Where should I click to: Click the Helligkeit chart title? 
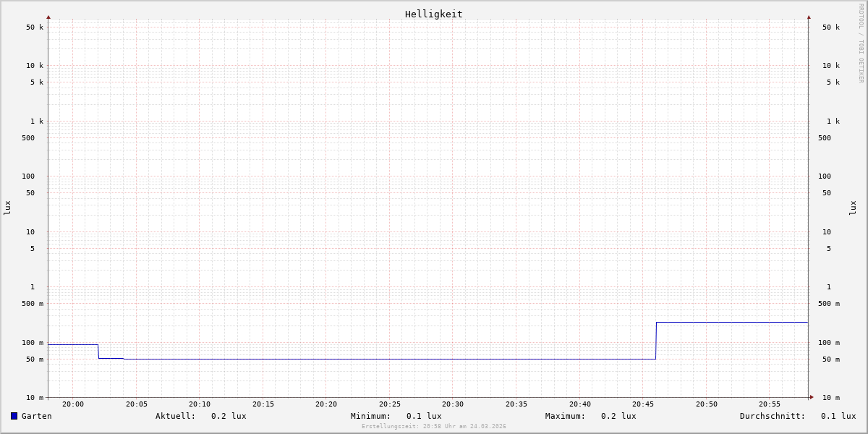(x=433, y=14)
